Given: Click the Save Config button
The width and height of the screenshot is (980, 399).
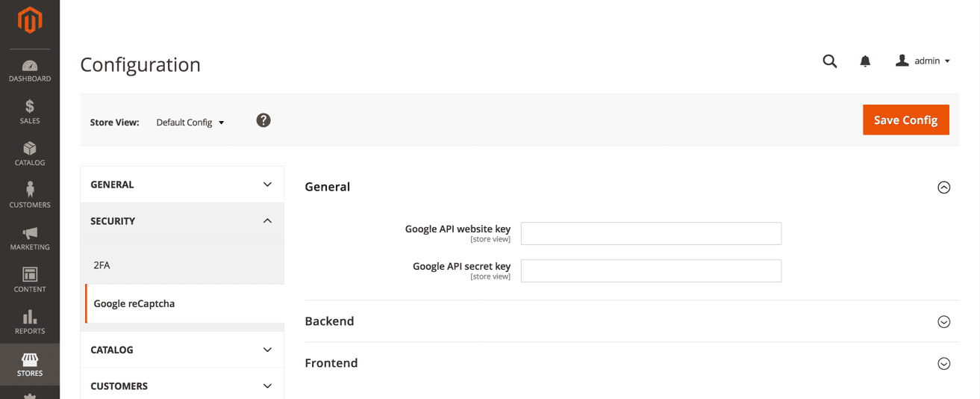Looking at the screenshot, I should click(x=905, y=120).
